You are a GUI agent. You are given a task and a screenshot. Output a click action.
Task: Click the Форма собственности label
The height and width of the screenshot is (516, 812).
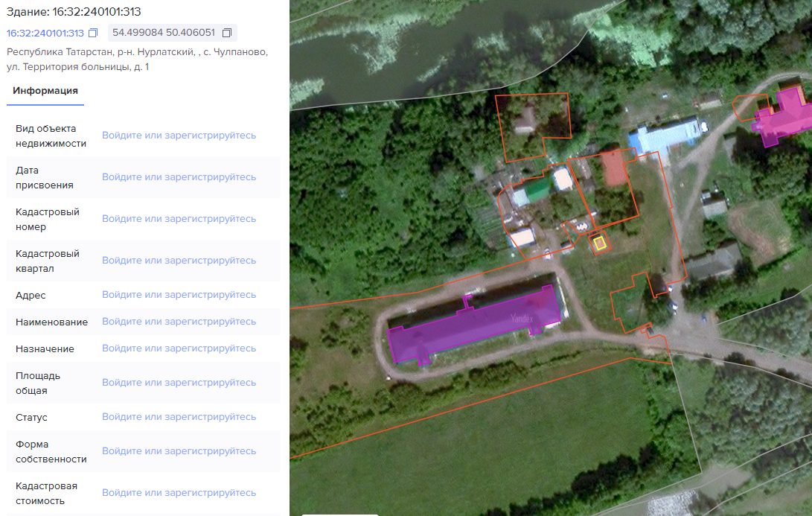click(x=51, y=452)
